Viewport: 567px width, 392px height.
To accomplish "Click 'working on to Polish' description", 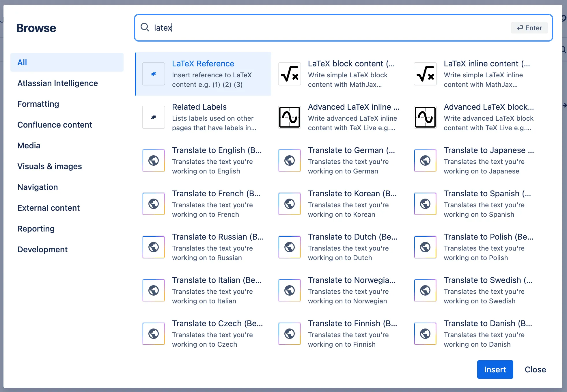I will [x=476, y=258].
